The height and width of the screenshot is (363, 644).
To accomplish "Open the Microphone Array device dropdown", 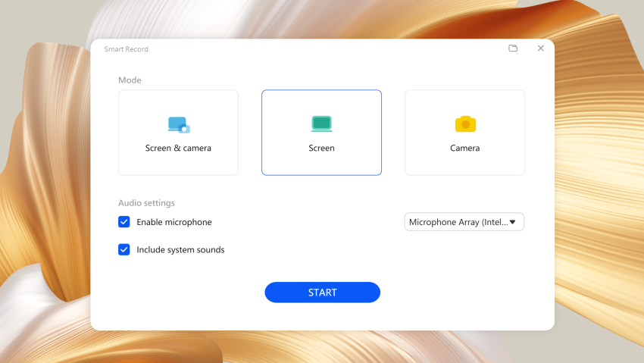I will click(464, 222).
